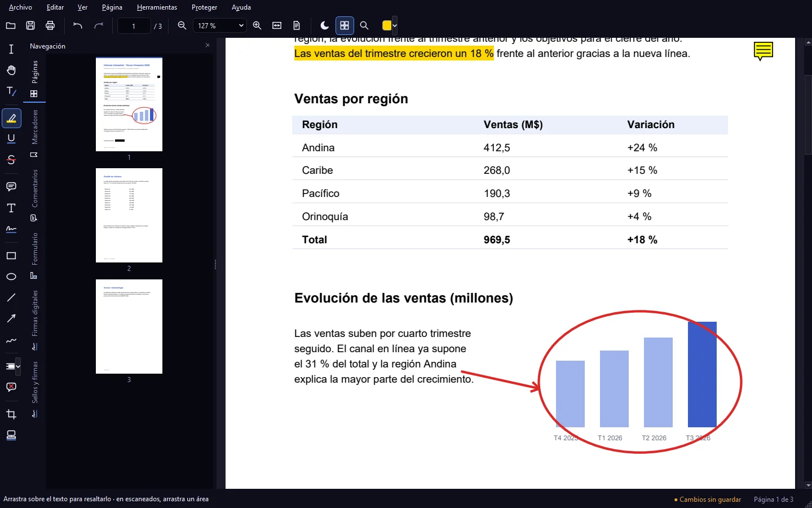
Task: Choose the rectangle shape tool
Action: pyautogui.click(x=11, y=256)
